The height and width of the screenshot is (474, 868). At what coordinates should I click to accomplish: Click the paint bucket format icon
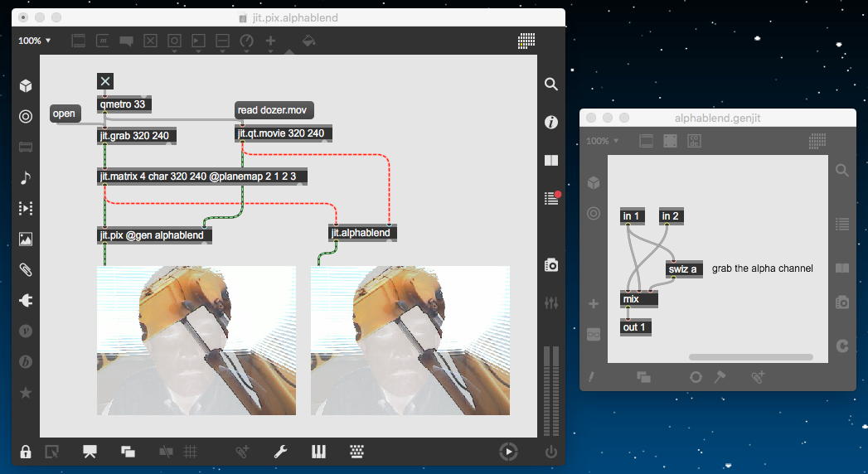[309, 41]
